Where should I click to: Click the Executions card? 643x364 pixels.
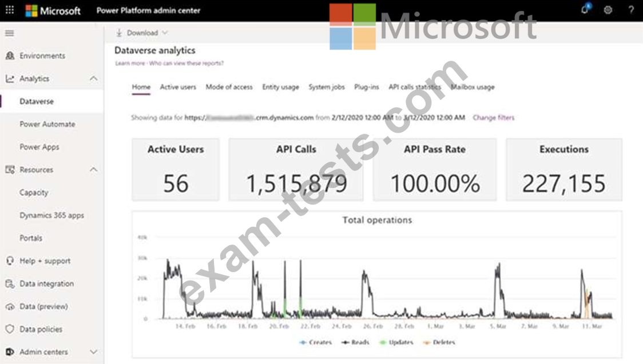click(564, 170)
